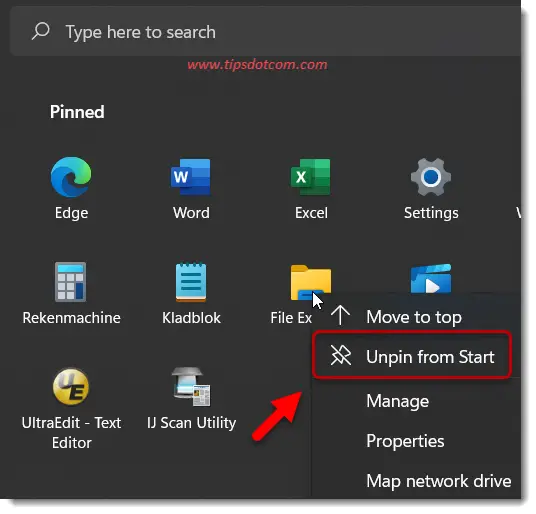
Task: Choose Move to top in context menu
Action: tap(416, 317)
